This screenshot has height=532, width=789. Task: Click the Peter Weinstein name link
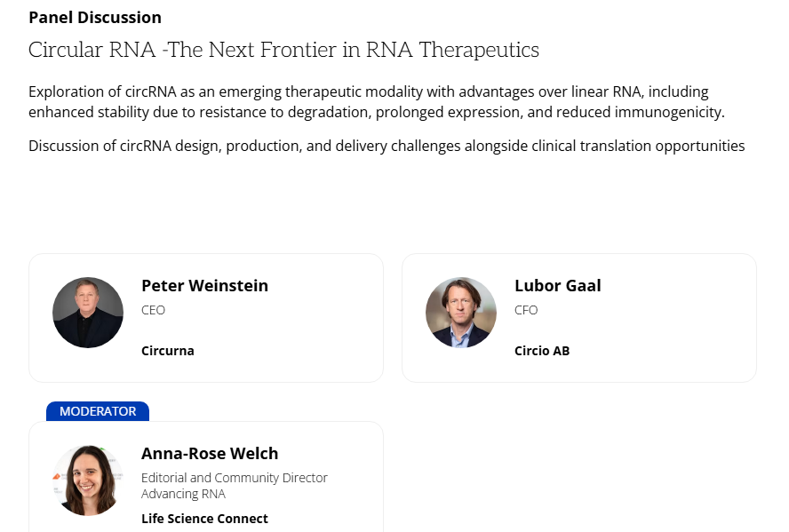click(x=204, y=286)
